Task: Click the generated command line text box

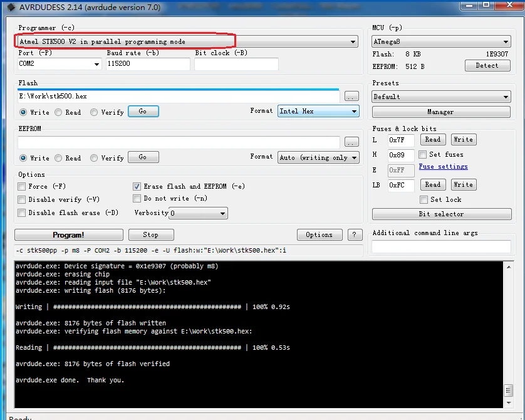Action: (x=188, y=251)
